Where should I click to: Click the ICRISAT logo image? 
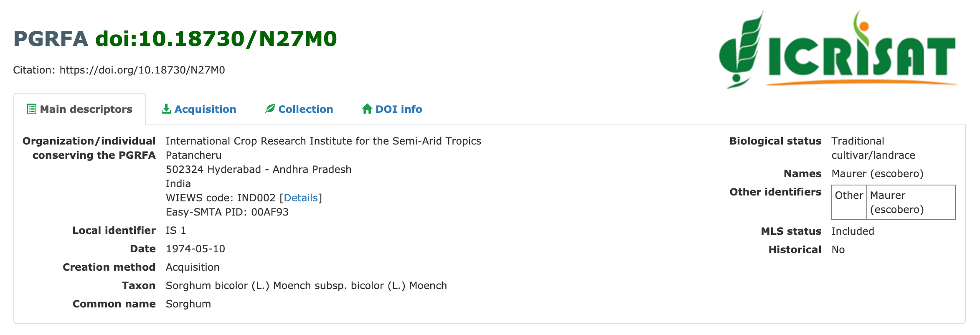coord(838,50)
